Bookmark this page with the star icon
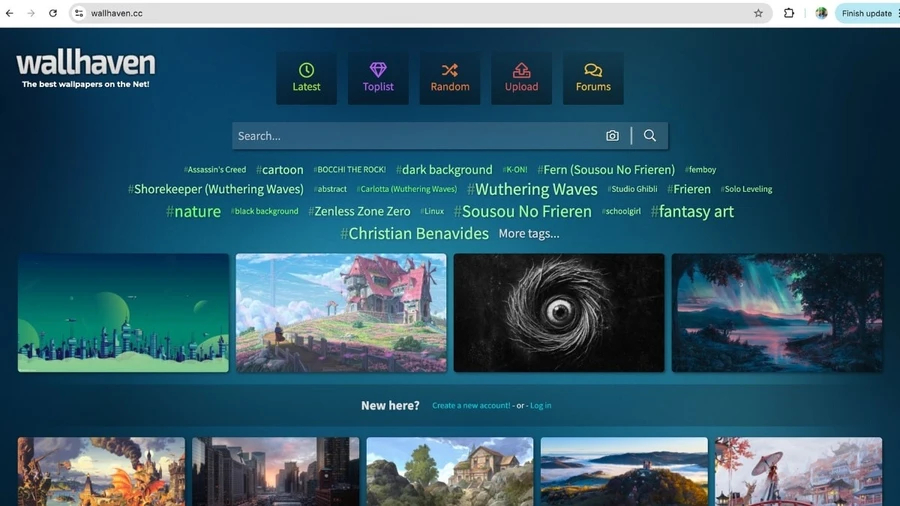This screenshot has width=900, height=506. click(x=758, y=13)
